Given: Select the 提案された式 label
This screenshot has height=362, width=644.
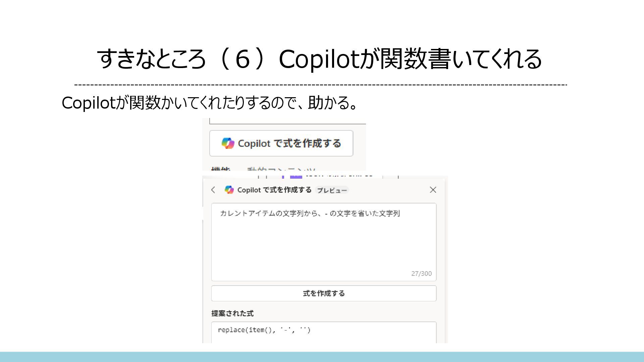Looking at the screenshot, I should (232, 313).
